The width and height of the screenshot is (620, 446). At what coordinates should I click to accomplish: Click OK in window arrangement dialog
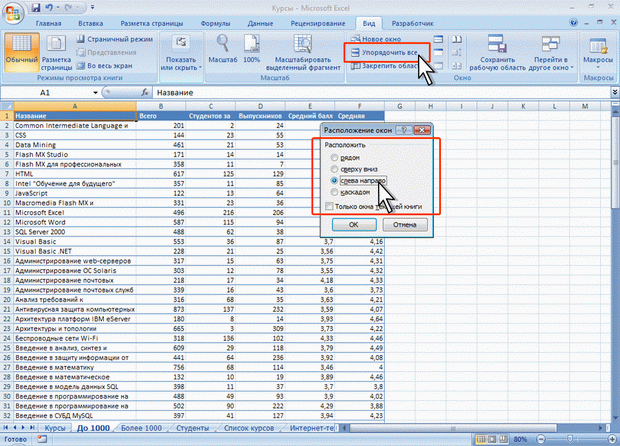coord(353,225)
